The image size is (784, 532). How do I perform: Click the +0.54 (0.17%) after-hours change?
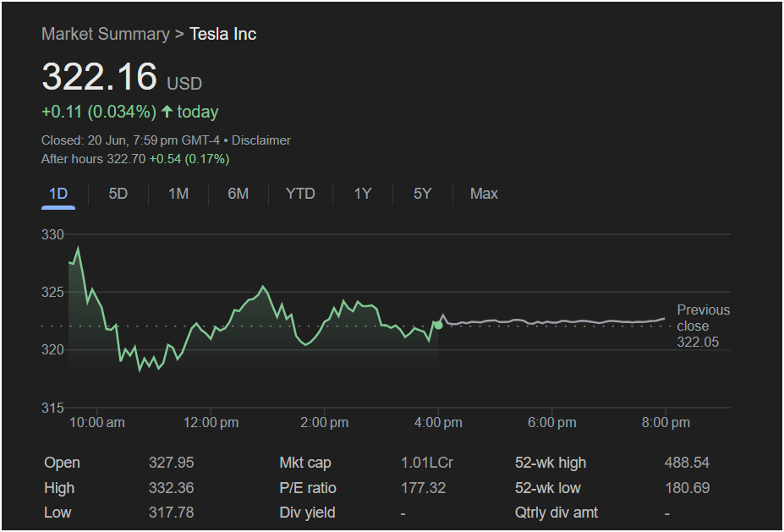click(x=189, y=160)
